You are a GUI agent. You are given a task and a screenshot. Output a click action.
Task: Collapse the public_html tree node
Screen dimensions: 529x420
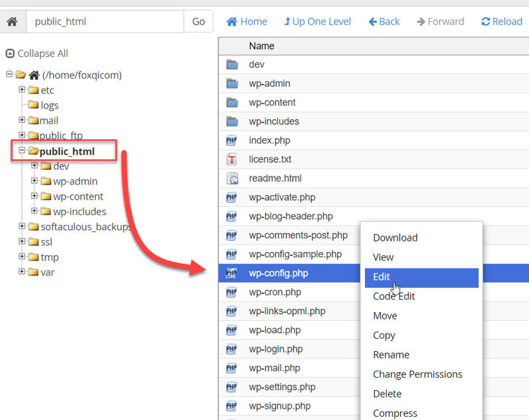coord(20,151)
